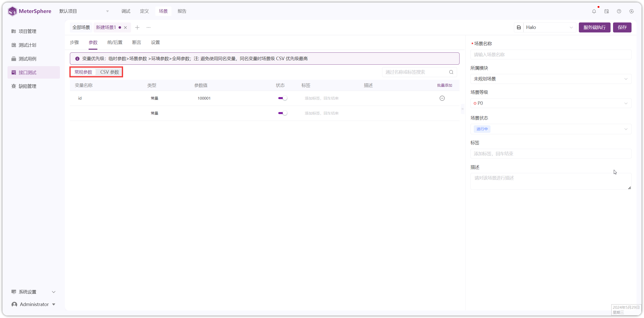Open 接口测试 in the sidebar
644x318 pixels.
click(33, 72)
